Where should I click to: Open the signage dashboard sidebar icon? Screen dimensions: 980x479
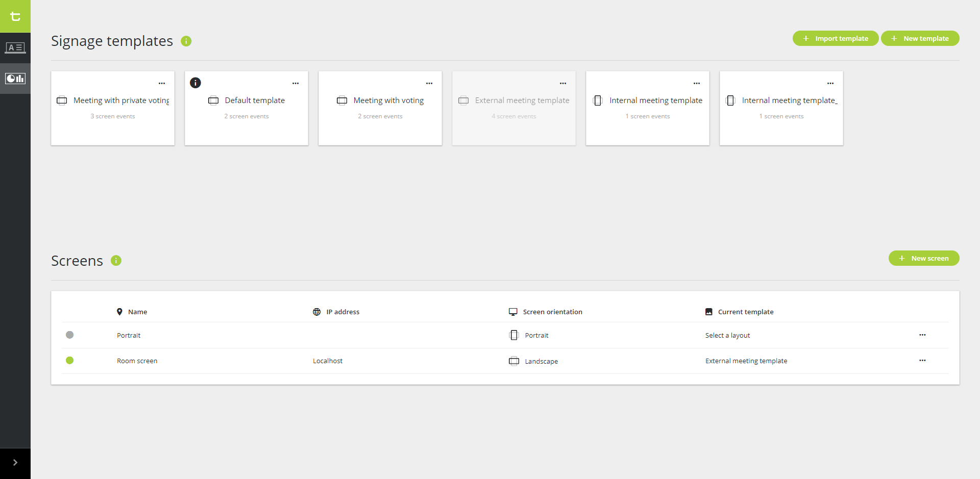(15, 79)
